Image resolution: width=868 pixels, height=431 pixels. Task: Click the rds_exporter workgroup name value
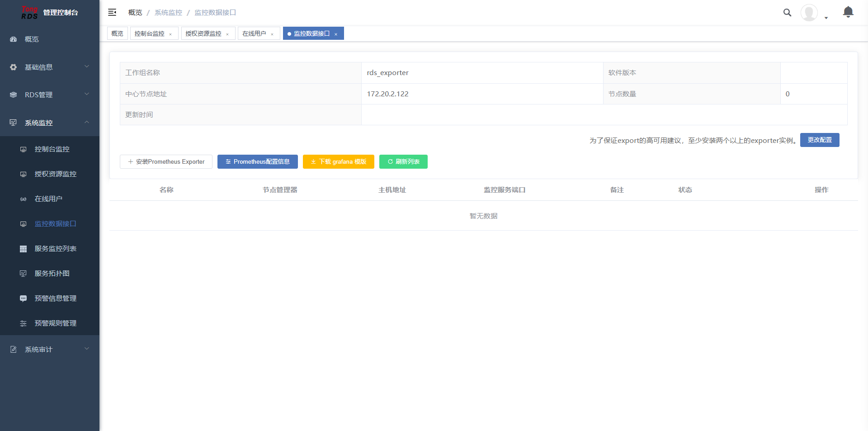(387, 73)
